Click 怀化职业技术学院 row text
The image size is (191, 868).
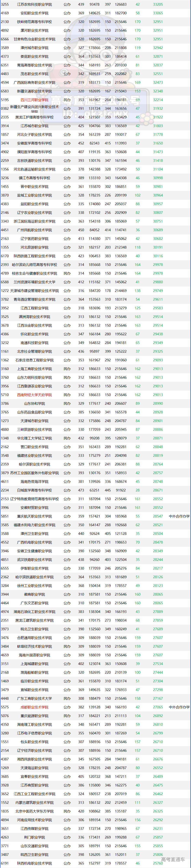pos(35,334)
